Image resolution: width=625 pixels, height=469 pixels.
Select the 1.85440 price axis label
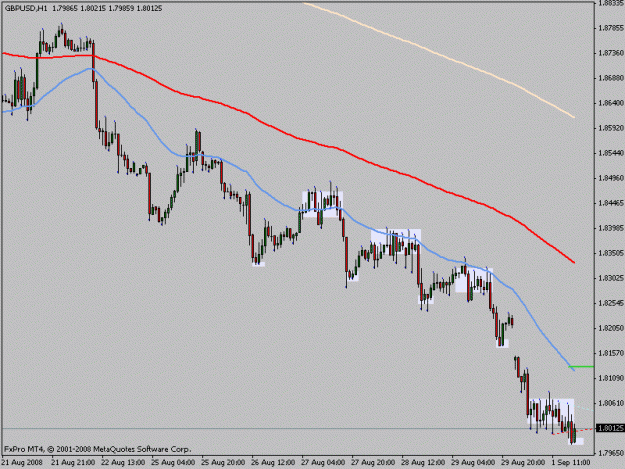click(x=611, y=153)
